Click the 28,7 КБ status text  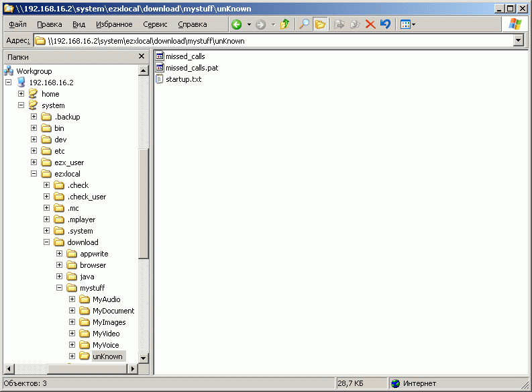[x=350, y=383]
